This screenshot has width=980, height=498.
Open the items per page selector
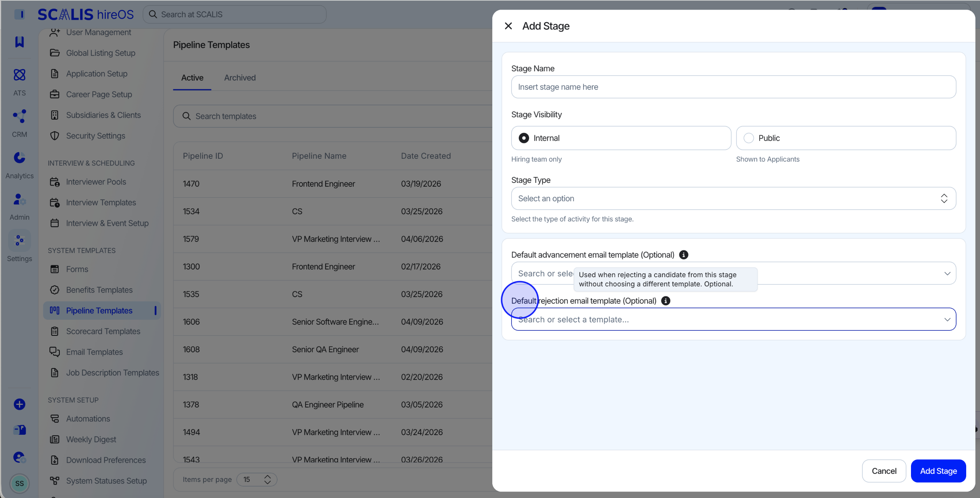pos(257,480)
